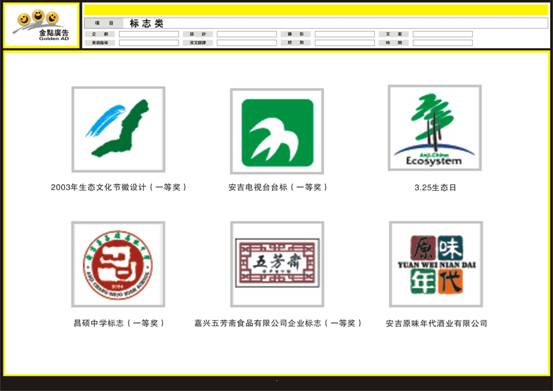Click the Golden AD smiley faces logo

pos(41,25)
